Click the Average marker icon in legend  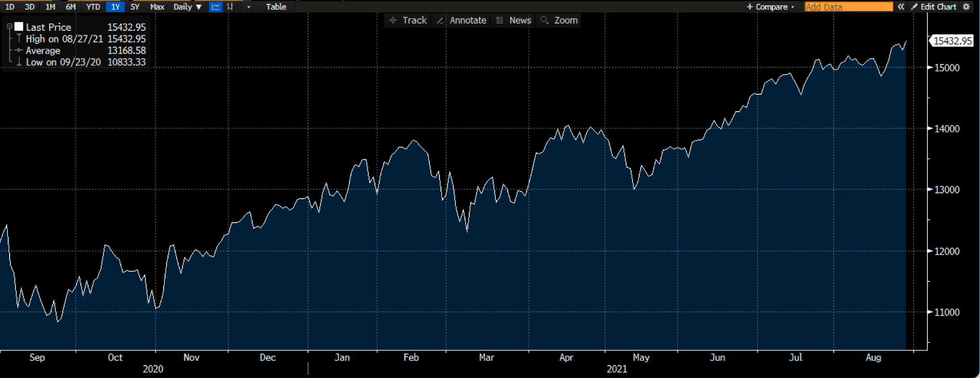click(19, 50)
